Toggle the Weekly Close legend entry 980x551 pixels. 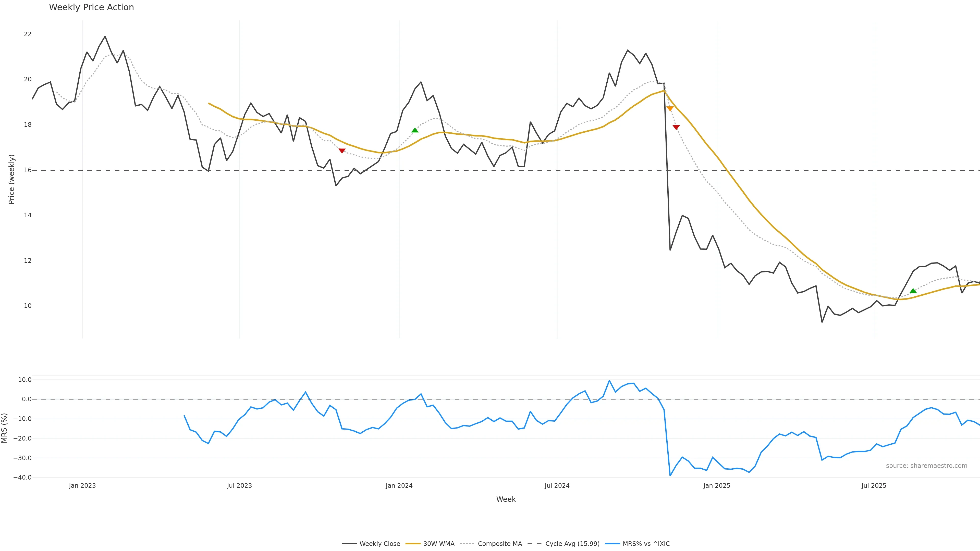[379, 544]
